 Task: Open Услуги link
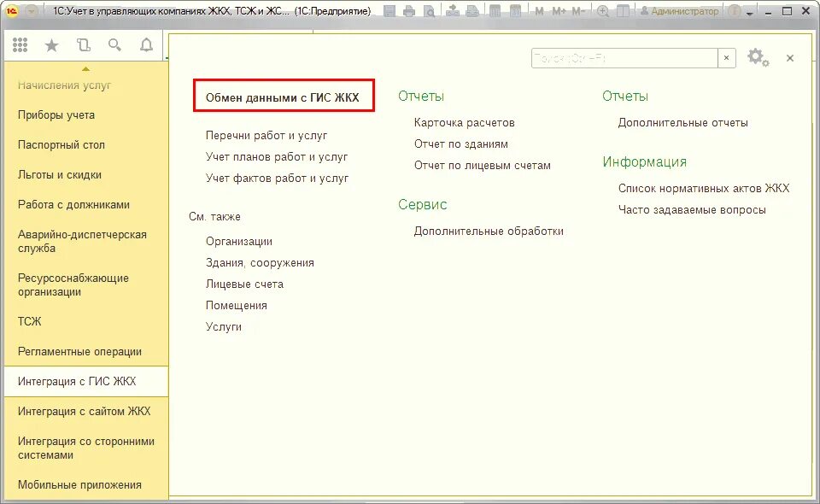point(223,327)
